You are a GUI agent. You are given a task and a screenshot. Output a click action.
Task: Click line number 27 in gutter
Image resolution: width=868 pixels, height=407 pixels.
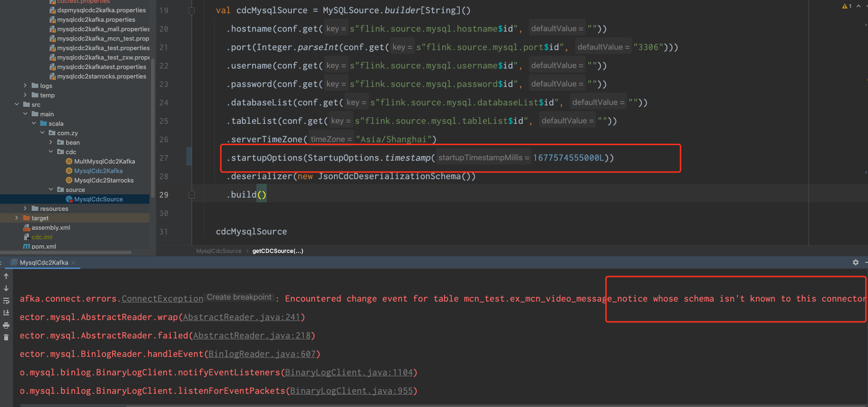164,158
